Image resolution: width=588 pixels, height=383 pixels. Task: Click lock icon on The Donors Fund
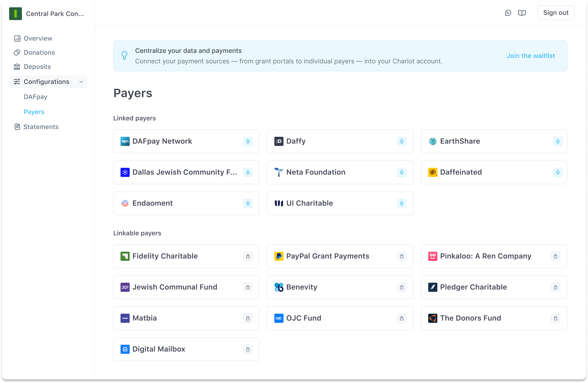click(555, 318)
